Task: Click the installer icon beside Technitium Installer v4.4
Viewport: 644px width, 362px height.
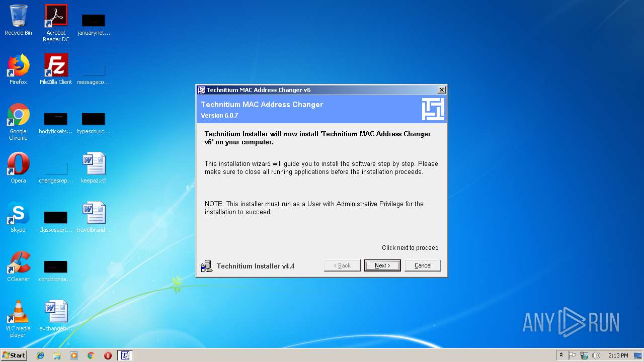Action: click(x=206, y=266)
